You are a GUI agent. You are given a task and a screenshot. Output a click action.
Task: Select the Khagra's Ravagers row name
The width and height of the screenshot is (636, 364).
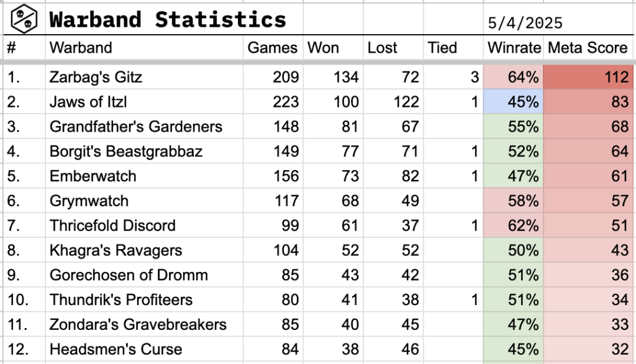tap(144, 250)
